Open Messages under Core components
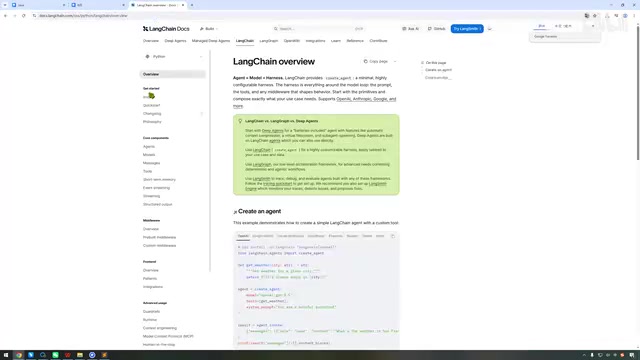640x360 pixels. [x=151, y=163]
